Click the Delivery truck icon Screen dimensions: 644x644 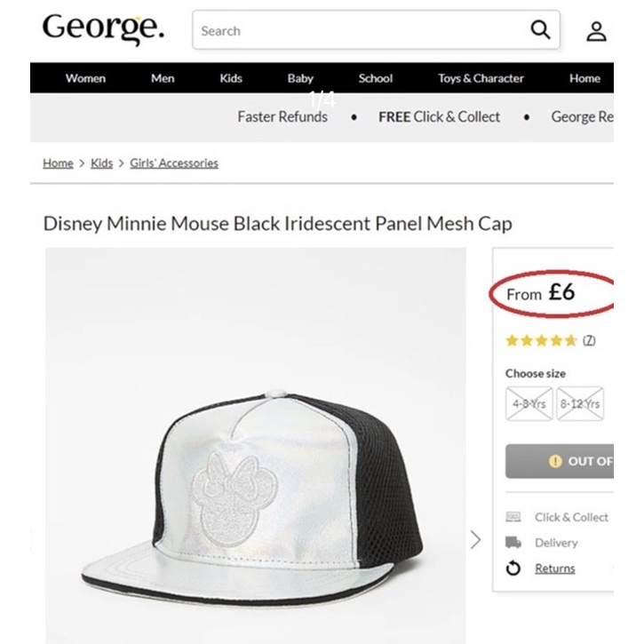pos(513,543)
